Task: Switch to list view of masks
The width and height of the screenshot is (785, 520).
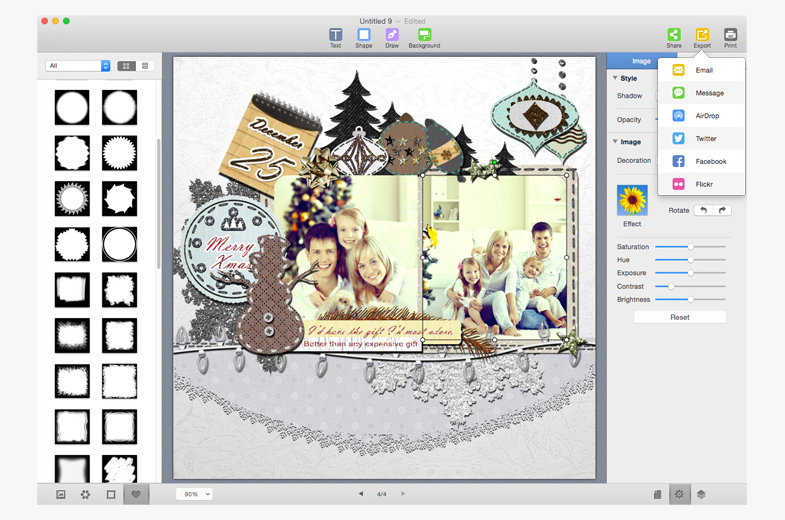Action: point(145,66)
